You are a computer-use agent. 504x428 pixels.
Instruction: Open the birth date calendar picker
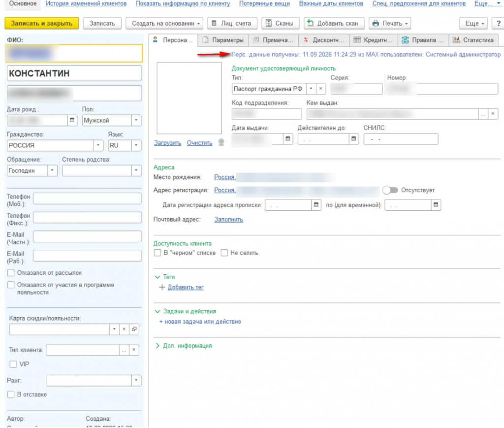pyautogui.click(x=72, y=120)
